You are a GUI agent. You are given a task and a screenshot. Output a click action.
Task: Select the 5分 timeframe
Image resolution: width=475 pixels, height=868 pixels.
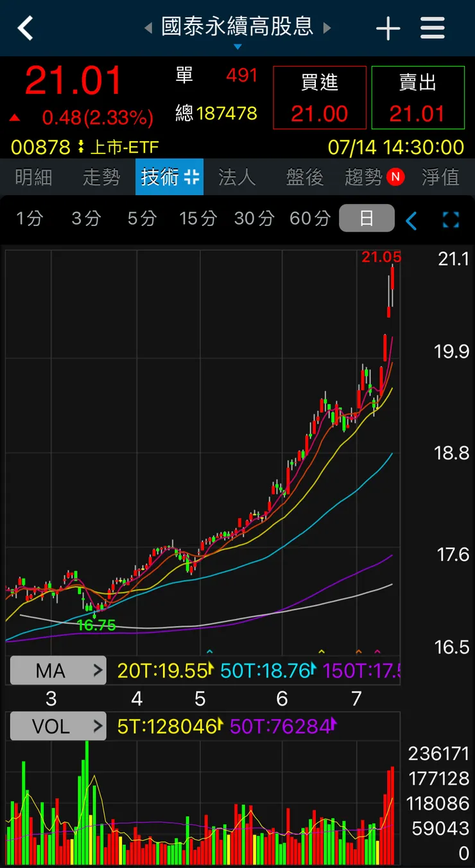pyautogui.click(x=141, y=218)
